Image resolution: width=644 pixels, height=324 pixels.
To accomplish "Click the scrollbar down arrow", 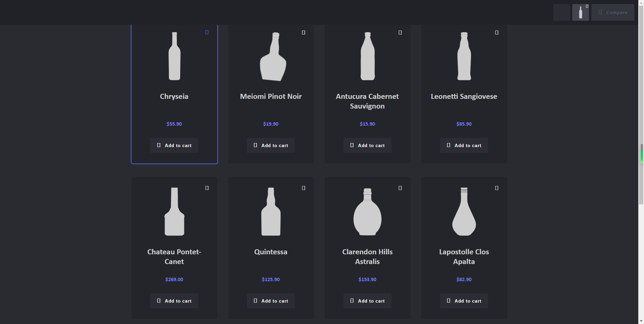I will pos(641,321).
